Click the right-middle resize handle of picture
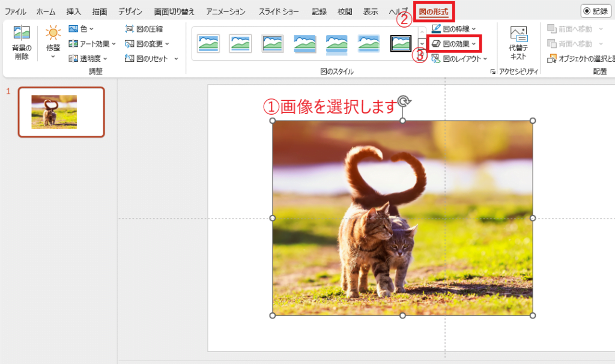This screenshot has width=615, height=364. [533, 218]
